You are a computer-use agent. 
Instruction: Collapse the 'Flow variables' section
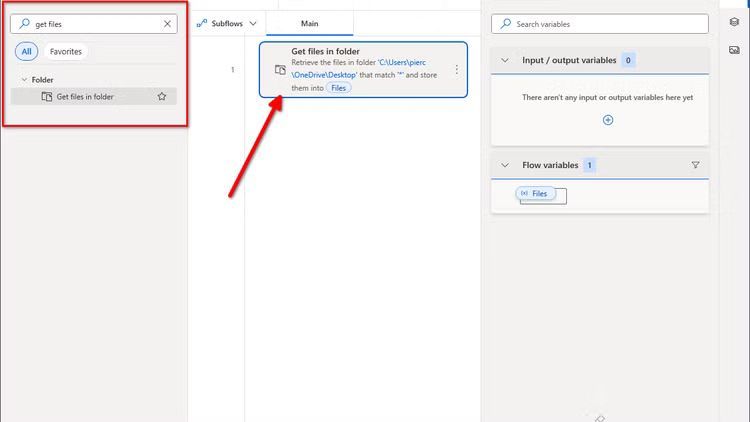(x=505, y=165)
